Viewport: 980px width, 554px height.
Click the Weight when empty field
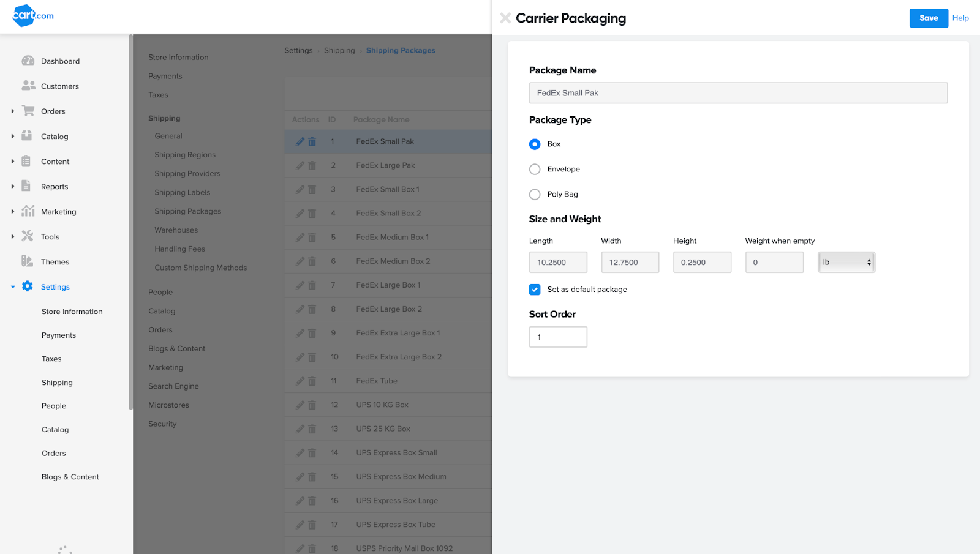point(774,262)
